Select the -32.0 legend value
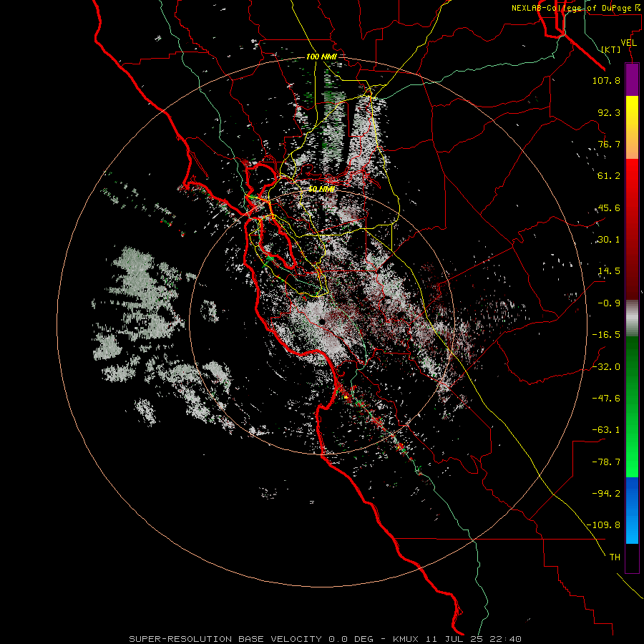The width and height of the screenshot is (644, 644). click(x=606, y=367)
